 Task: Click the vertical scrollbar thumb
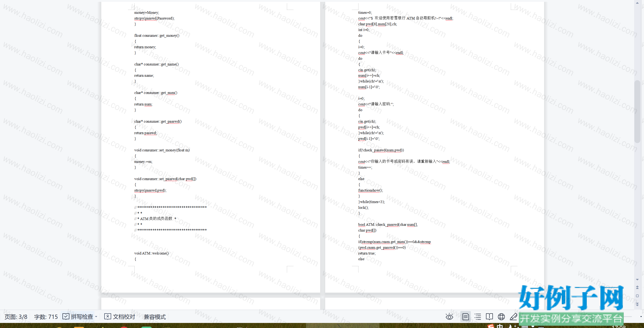(637, 111)
